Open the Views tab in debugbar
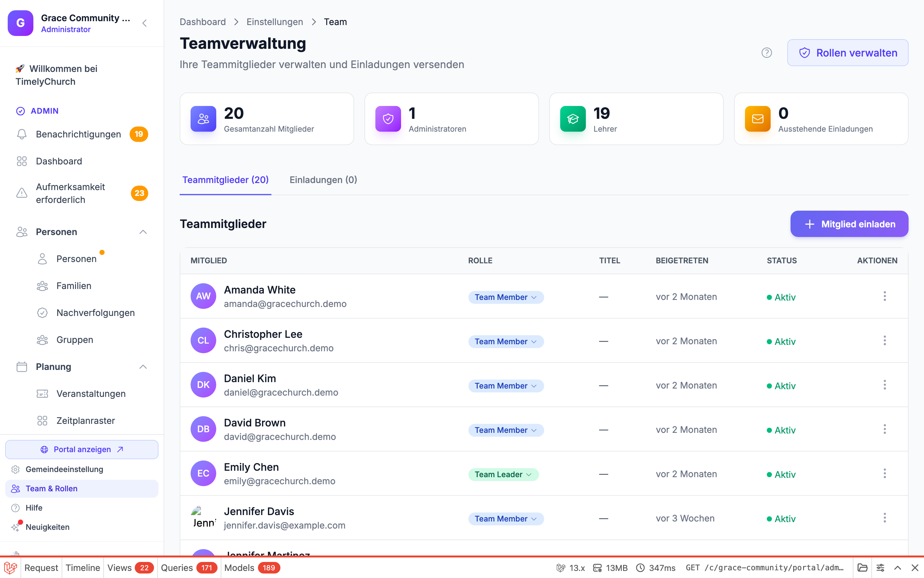The height and width of the screenshot is (578, 924). [x=130, y=568]
